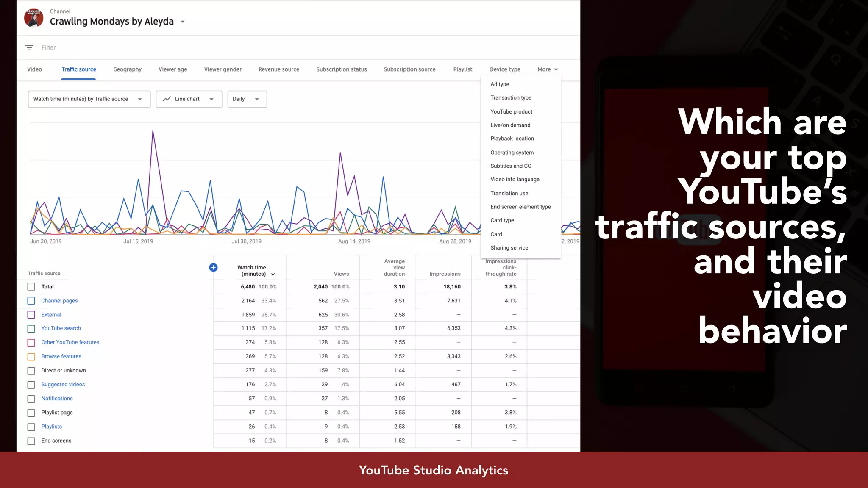Screen dimensions: 868x488
Task: Expand the channel name dropdown arrow
Action: [x=183, y=22]
